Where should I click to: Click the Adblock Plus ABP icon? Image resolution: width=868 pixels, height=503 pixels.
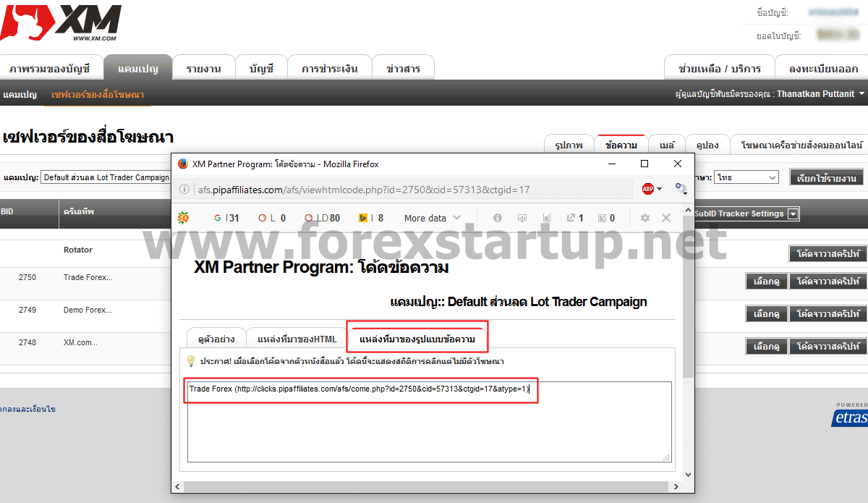tap(647, 189)
